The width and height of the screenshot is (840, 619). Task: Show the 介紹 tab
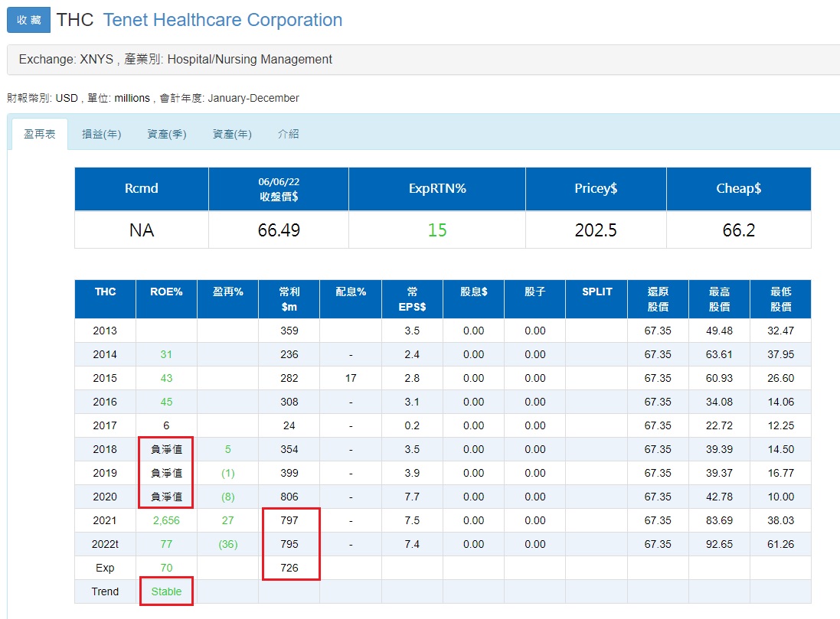click(288, 134)
